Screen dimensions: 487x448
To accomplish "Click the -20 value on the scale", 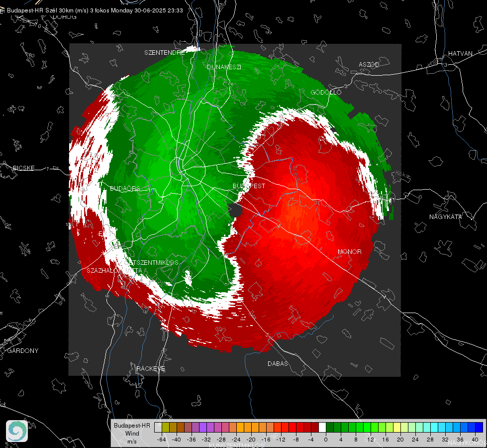I will [251, 440].
